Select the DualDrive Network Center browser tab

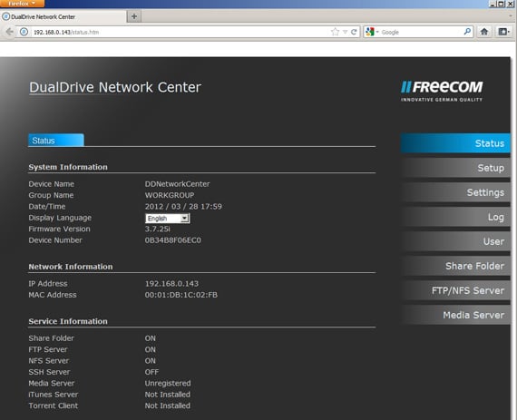pyautogui.click(x=63, y=16)
